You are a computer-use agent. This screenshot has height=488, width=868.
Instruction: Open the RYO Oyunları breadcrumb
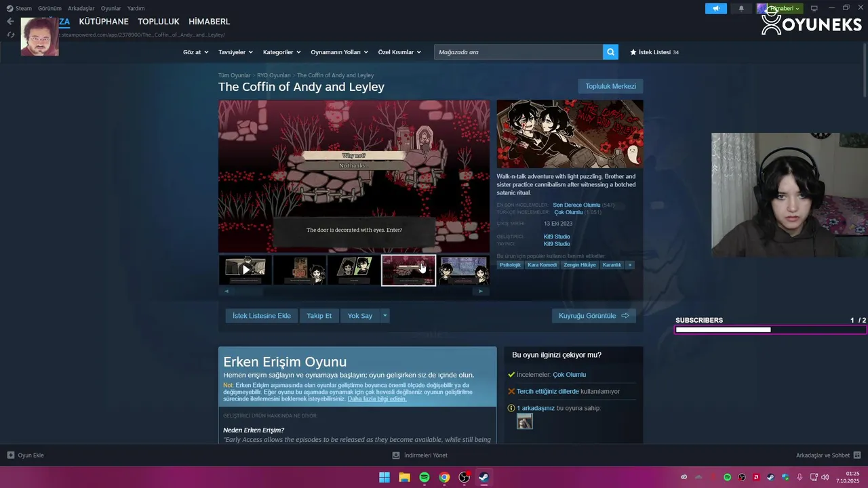tap(274, 75)
